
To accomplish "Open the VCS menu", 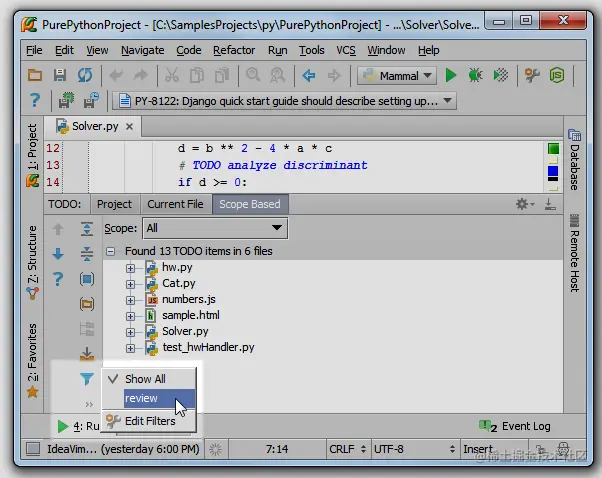I will (x=346, y=50).
